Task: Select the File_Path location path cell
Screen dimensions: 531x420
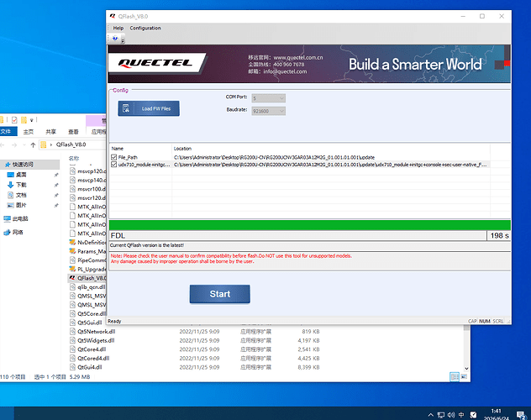Action: (274, 157)
